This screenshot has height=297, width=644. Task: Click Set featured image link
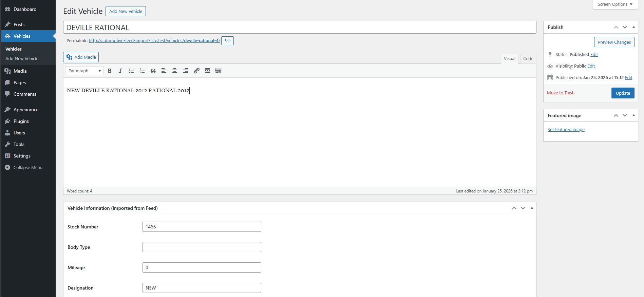tap(566, 129)
